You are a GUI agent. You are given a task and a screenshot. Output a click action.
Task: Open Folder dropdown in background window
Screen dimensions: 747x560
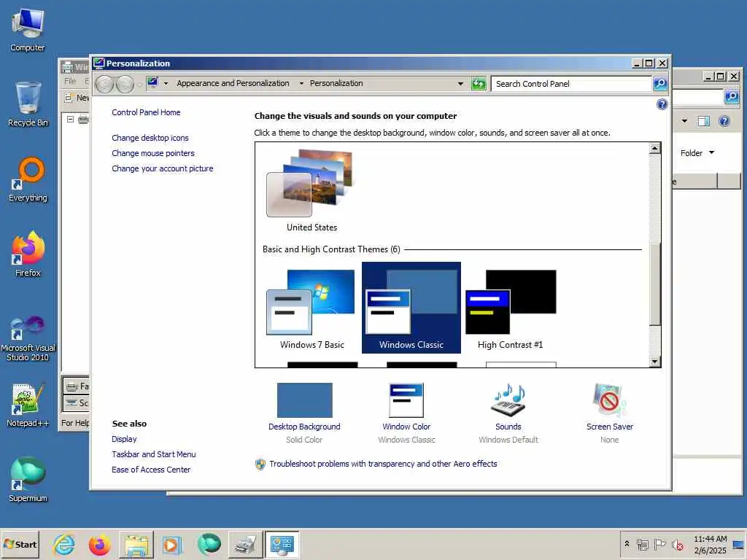(x=697, y=153)
